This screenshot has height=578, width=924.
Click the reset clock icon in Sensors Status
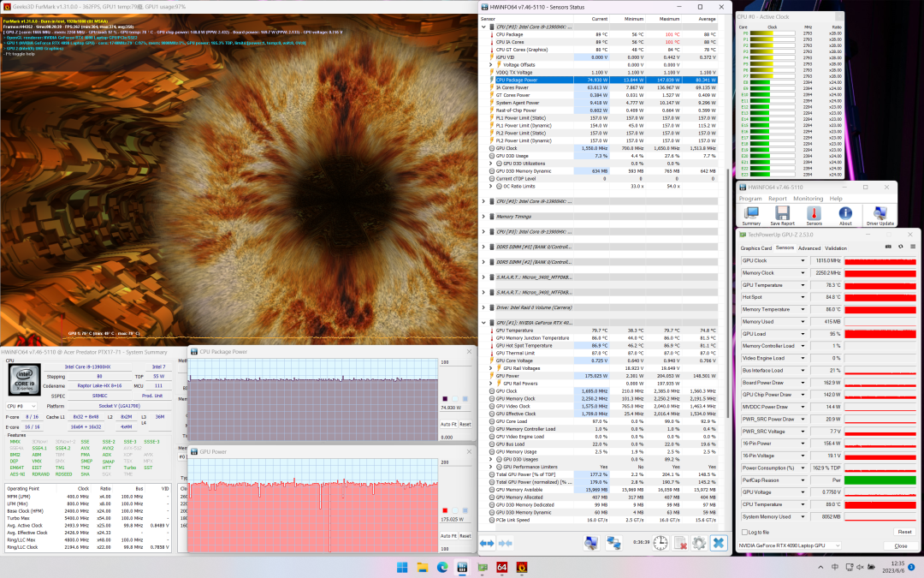(660, 543)
